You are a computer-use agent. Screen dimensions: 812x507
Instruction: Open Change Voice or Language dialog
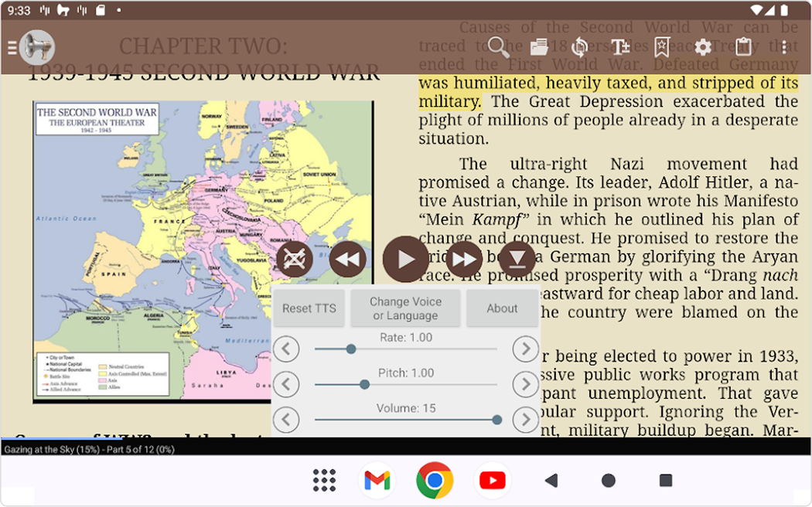point(405,308)
